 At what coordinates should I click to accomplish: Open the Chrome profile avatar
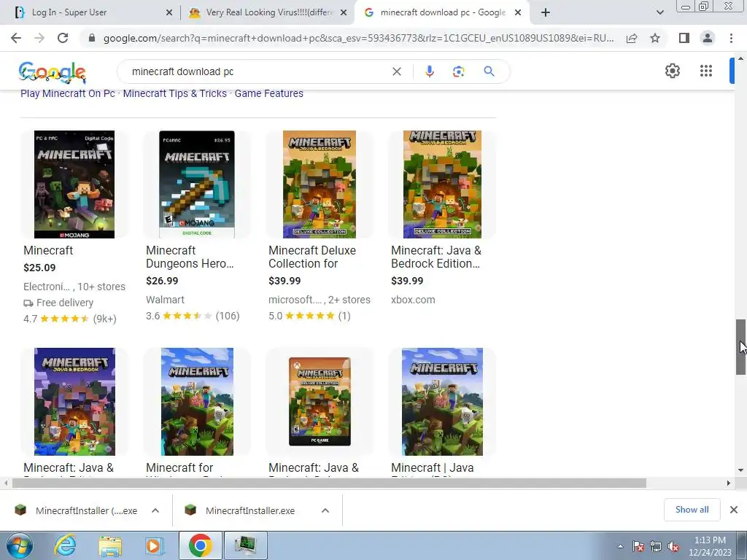708,38
